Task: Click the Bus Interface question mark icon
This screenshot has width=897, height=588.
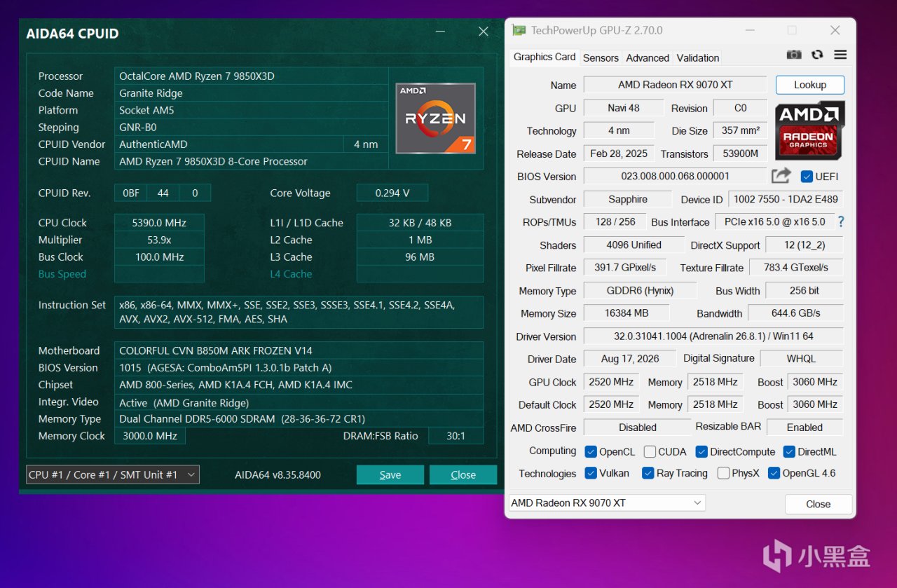Action: click(841, 221)
